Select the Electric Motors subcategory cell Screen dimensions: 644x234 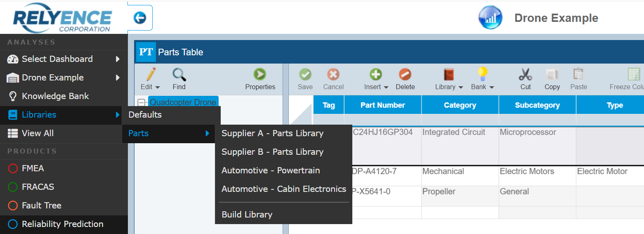coord(537,176)
